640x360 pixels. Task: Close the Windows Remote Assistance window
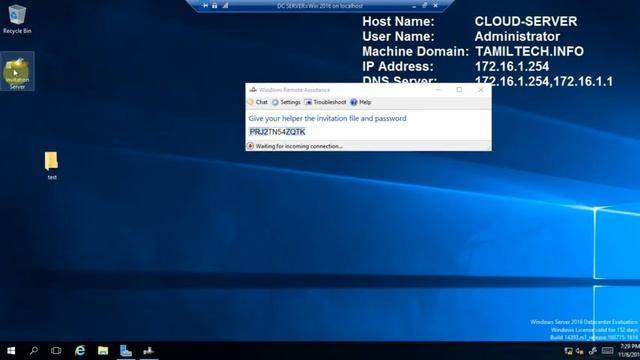(x=480, y=89)
